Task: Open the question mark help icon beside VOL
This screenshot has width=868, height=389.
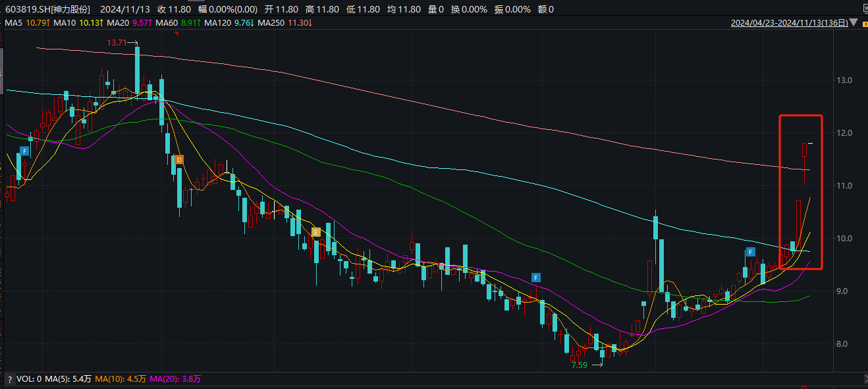Action: click(x=10, y=379)
